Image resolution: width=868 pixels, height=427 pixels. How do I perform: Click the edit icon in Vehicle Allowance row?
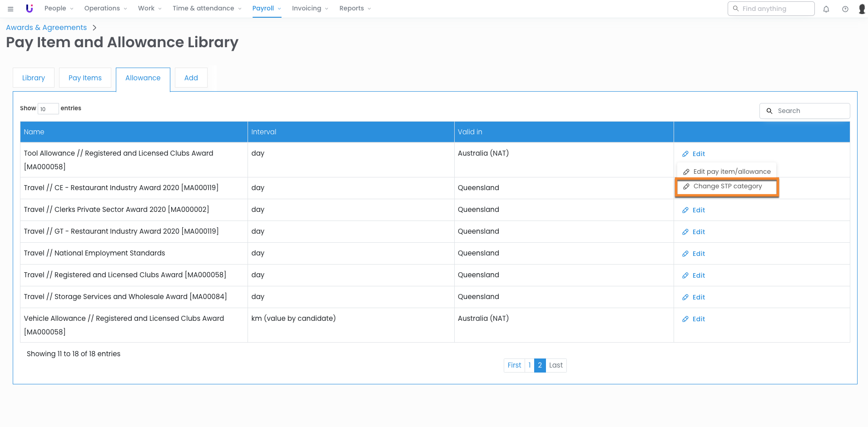click(x=685, y=319)
